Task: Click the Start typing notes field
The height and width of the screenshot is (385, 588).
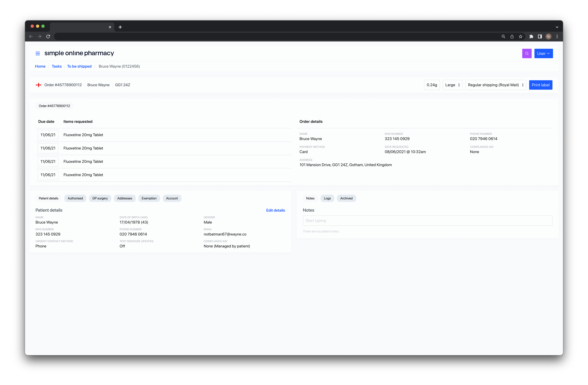Action: pos(427,221)
